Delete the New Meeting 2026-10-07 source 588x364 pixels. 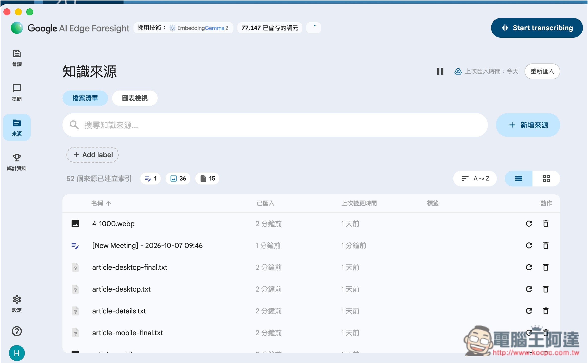(546, 245)
